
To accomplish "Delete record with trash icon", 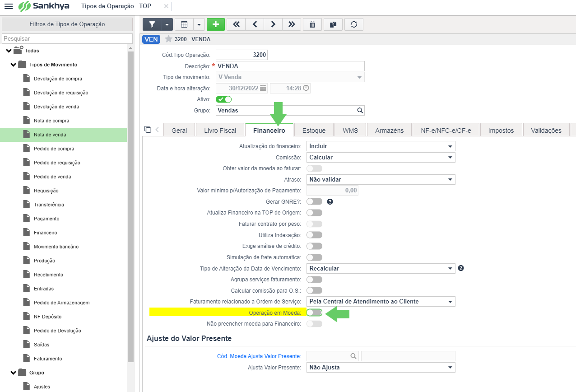I will [312, 24].
